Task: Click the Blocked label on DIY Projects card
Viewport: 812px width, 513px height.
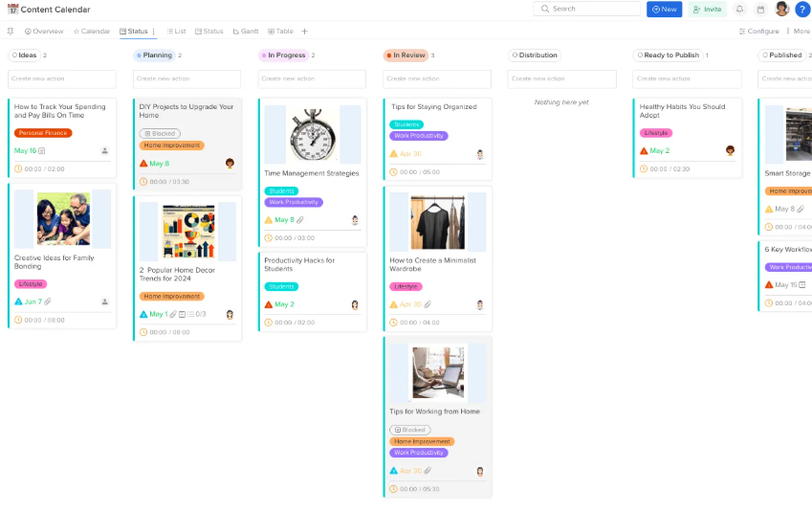Action: 160,134
